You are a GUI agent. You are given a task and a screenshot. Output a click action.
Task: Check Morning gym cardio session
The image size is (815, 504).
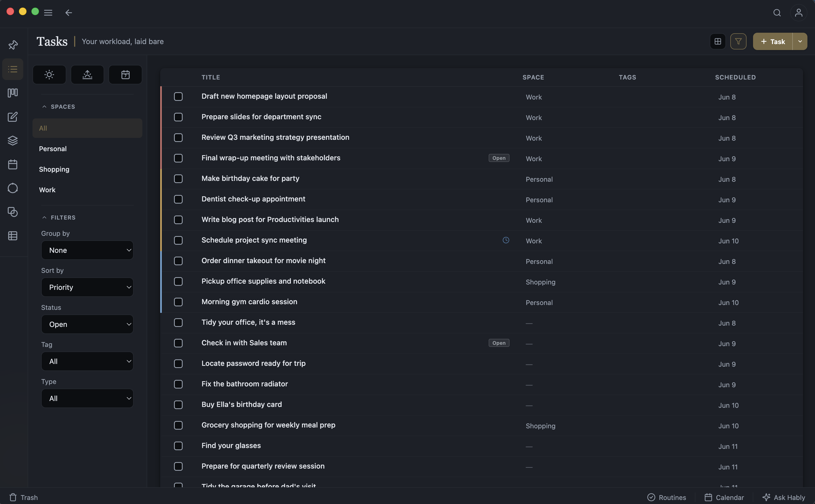[178, 302]
